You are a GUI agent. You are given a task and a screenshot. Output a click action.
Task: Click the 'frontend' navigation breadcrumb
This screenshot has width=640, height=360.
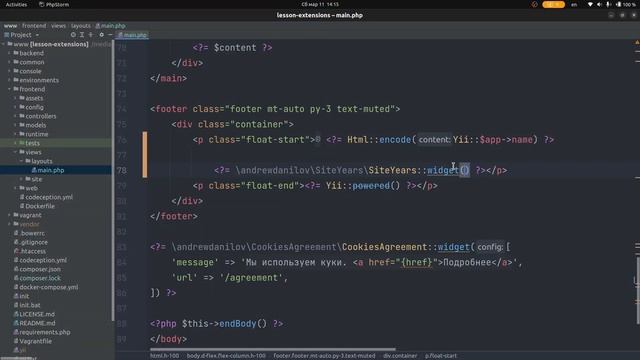pos(34,26)
